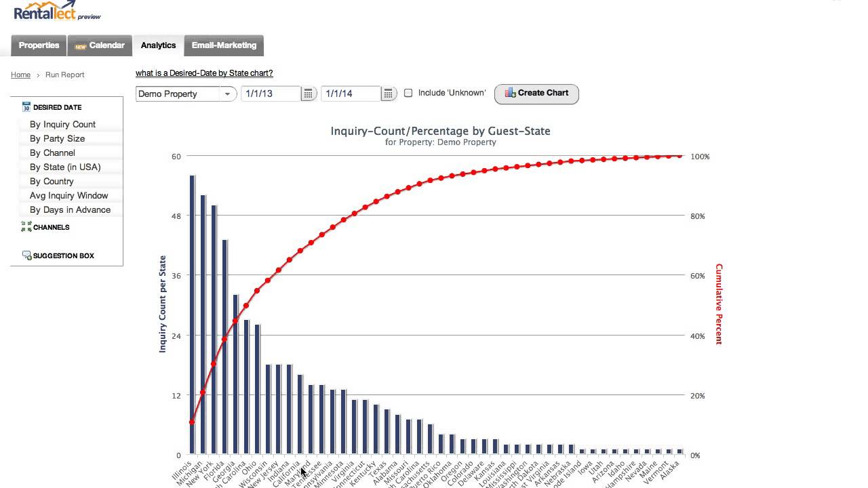Click the end date field 1/1/14
Viewport: 868px width, 488px height.
point(351,94)
